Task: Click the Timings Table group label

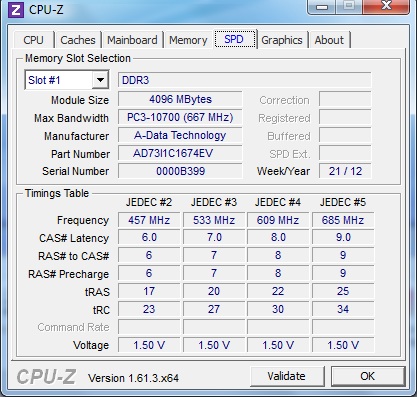Action: tap(57, 193)
